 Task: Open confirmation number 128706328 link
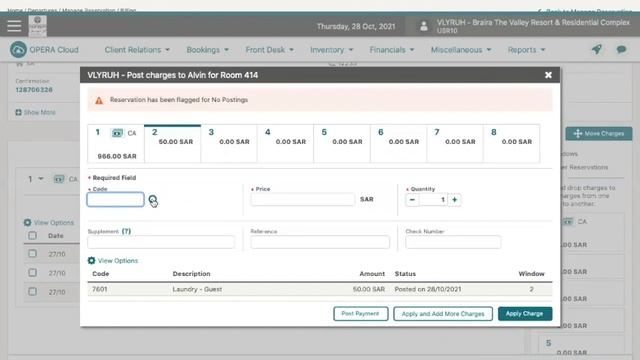[x=34, y=90]
